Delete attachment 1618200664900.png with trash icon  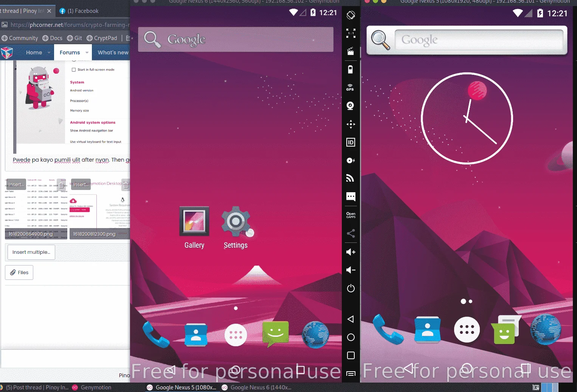(x=61, y=185)
